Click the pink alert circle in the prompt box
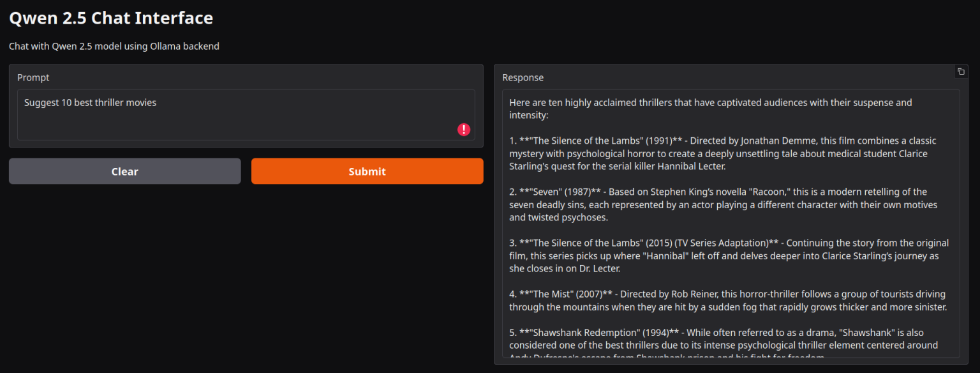This screenshot has width=980, height=373. pos(464,130)
